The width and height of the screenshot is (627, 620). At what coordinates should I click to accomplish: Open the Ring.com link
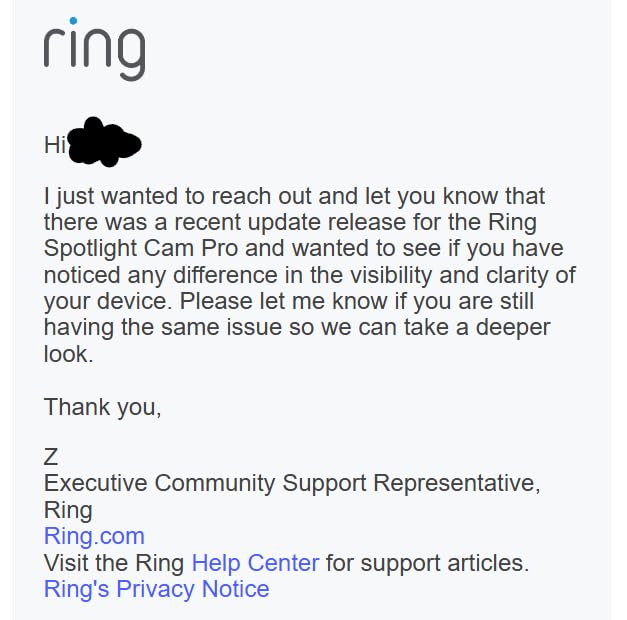coord(94,536)
